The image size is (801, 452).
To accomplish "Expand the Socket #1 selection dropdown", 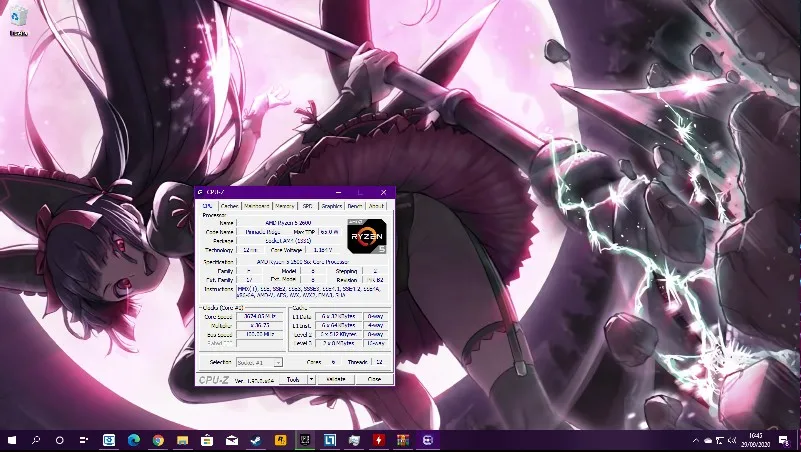I will pyautogui.click(x=278, y=362).
